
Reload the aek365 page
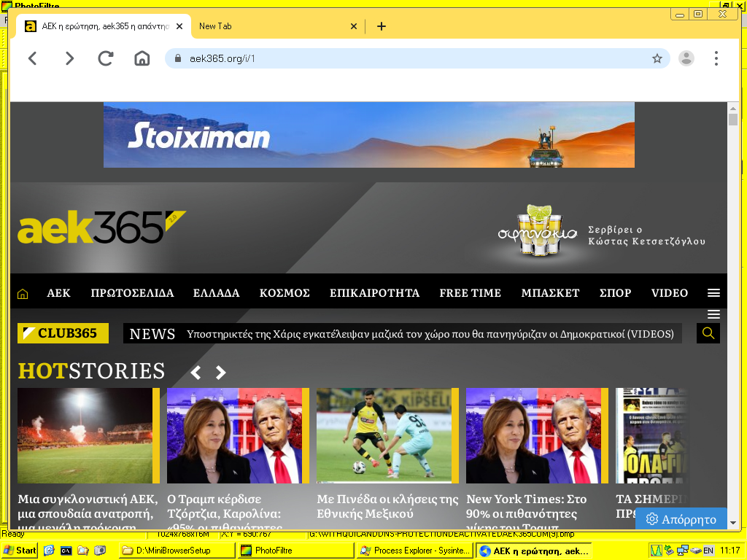point(105,58)
